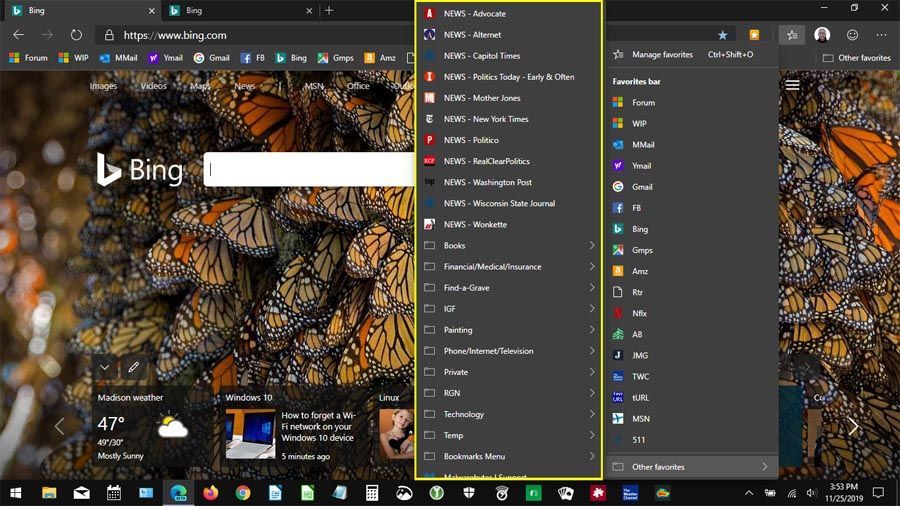Screen dimensions: 900x506
Task: Open a new tab with plus button
Action: pos(329,10)
